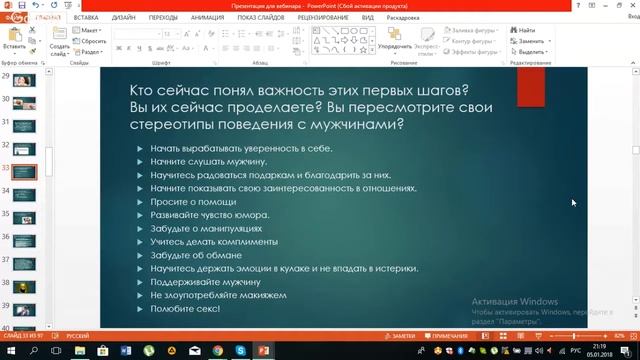The image size is (640, 360).
Task: Open the Макет layout dropdown
Action: [87, 30]
